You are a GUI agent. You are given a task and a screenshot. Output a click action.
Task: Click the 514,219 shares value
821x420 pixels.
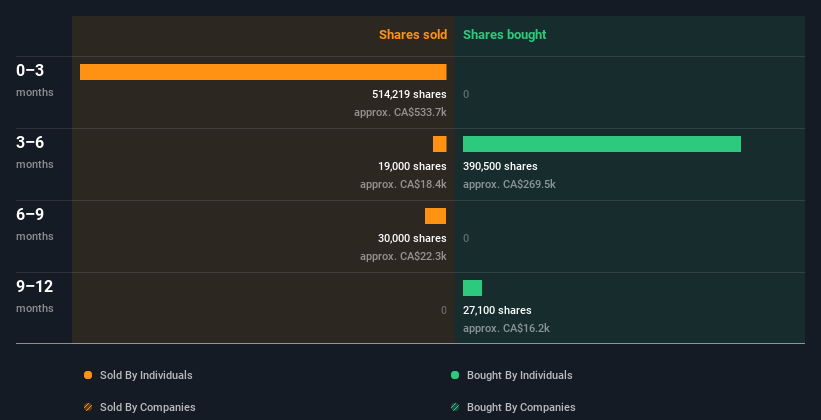pos(409,94)
